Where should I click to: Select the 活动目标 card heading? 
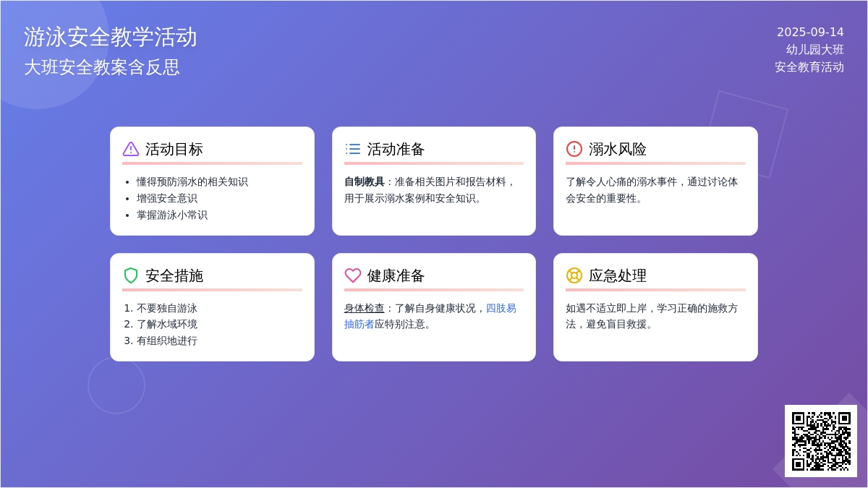click(174, 150)
